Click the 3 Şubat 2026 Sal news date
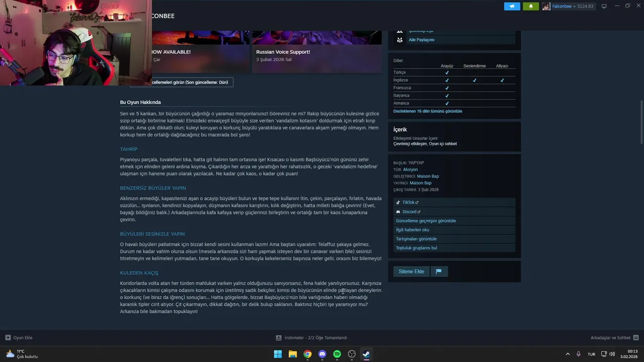 274,59
